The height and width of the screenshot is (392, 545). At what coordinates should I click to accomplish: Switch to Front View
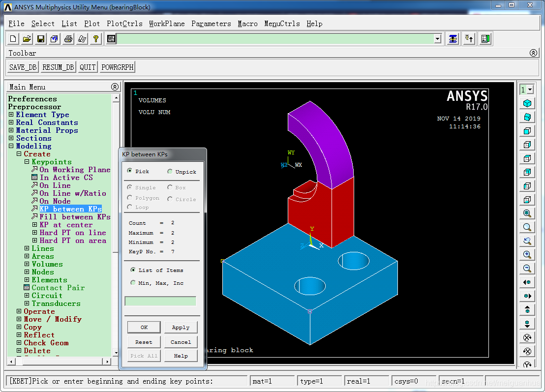pos(527,131)
